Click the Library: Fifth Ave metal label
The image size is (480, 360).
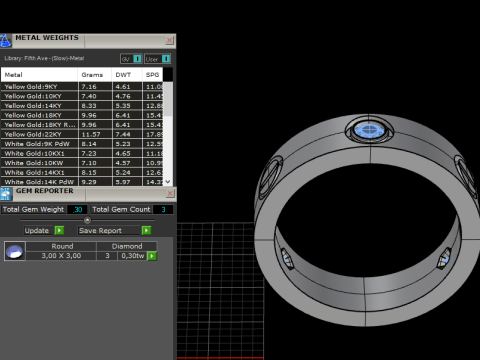point(44,58)
